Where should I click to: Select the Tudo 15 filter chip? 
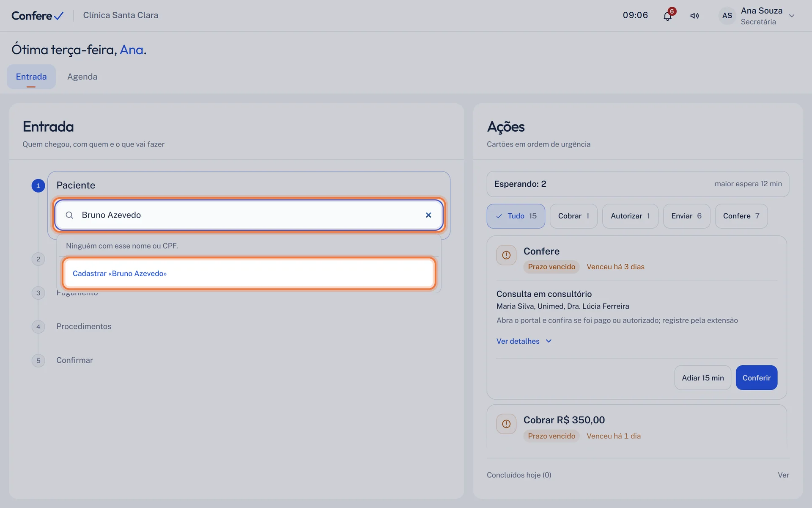tap(516, 216)
